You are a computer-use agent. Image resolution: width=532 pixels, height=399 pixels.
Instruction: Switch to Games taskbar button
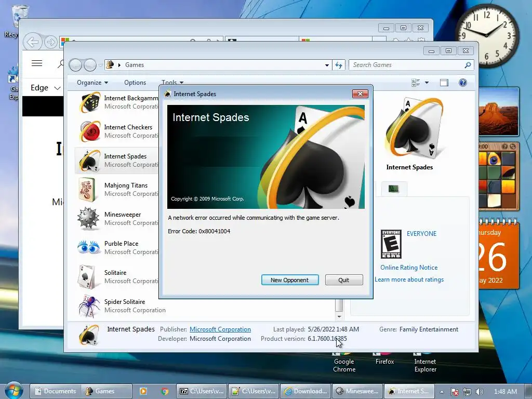point(107,391)
